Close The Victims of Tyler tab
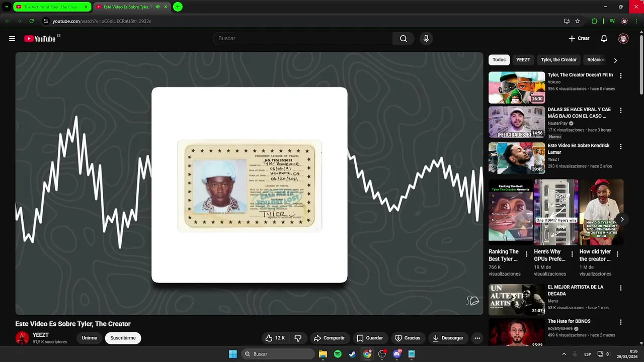 [86, 7]
